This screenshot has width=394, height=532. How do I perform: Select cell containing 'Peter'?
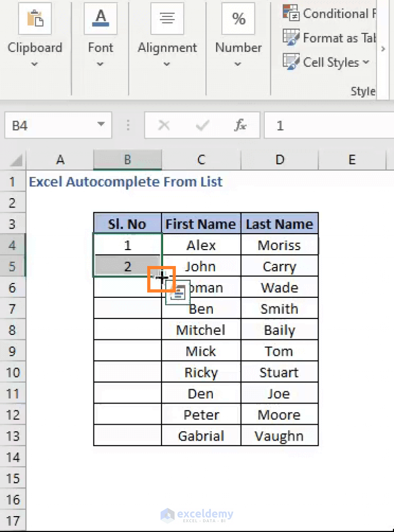click(x=202, y=414)
